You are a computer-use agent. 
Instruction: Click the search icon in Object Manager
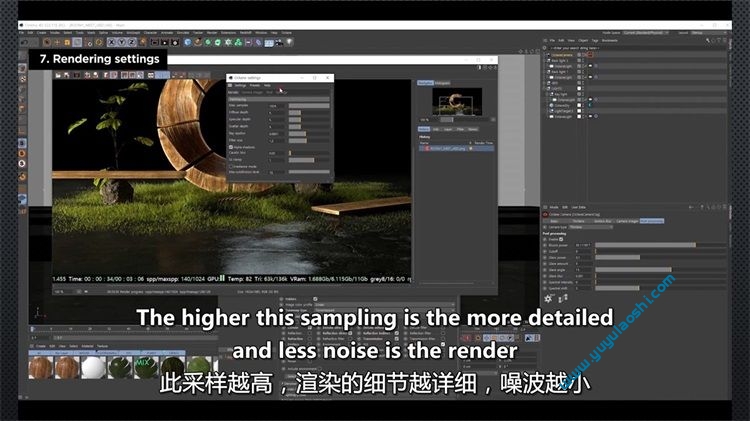coord(707,41)
